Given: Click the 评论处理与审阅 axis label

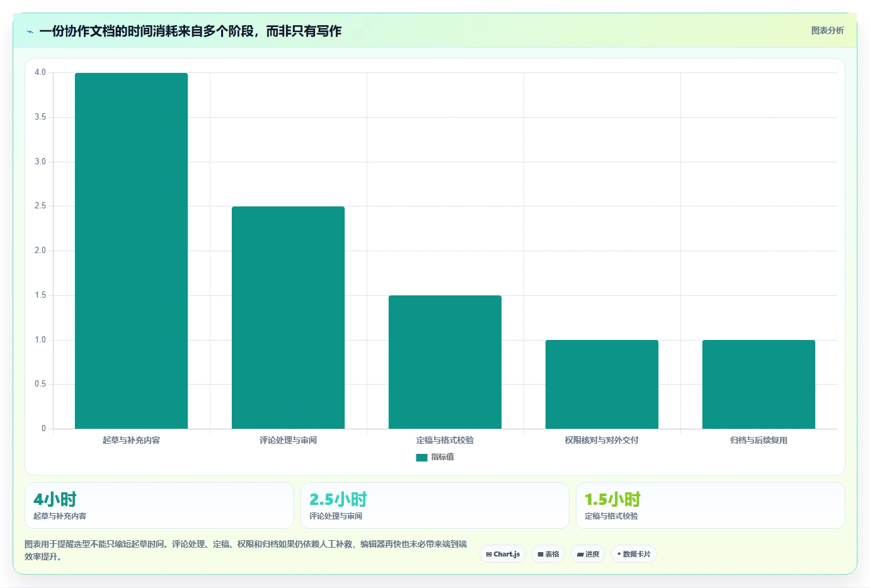Looking at the screenshot, I should pyautogui.click(x=288, y=440).
